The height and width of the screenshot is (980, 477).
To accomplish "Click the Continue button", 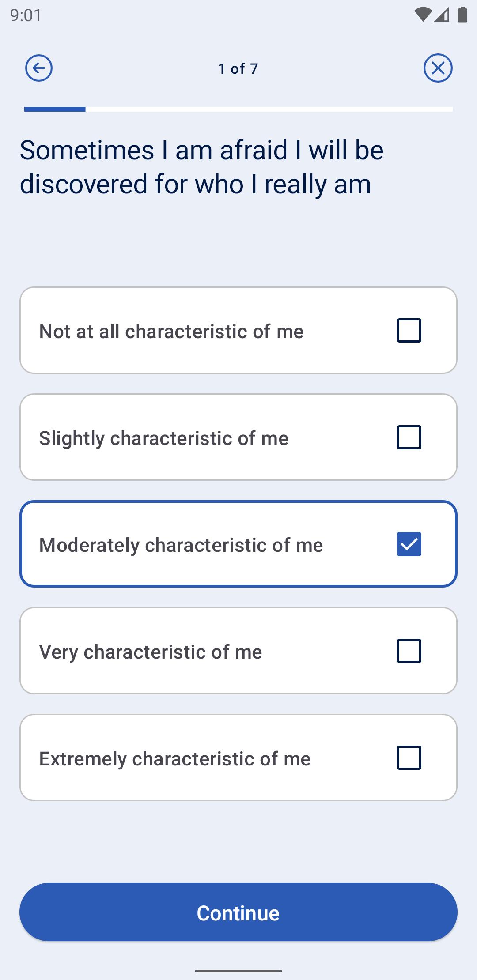I will [238, 912].
